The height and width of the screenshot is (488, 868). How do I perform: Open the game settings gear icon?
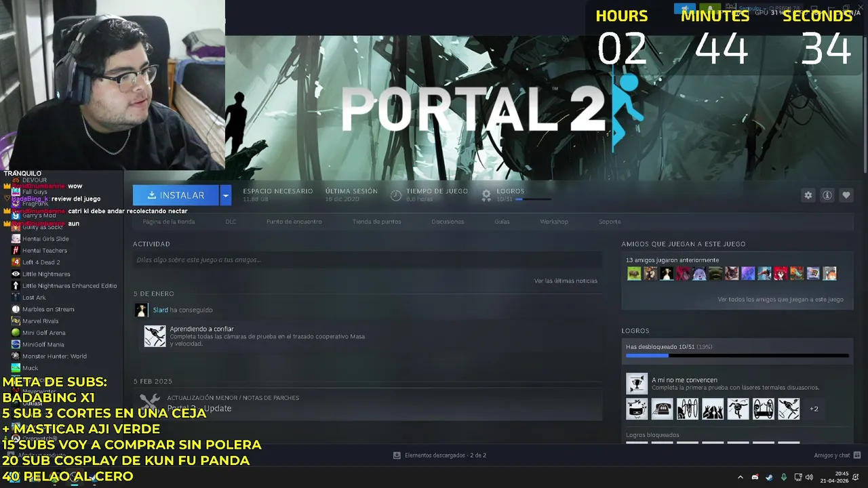[808, 195]
